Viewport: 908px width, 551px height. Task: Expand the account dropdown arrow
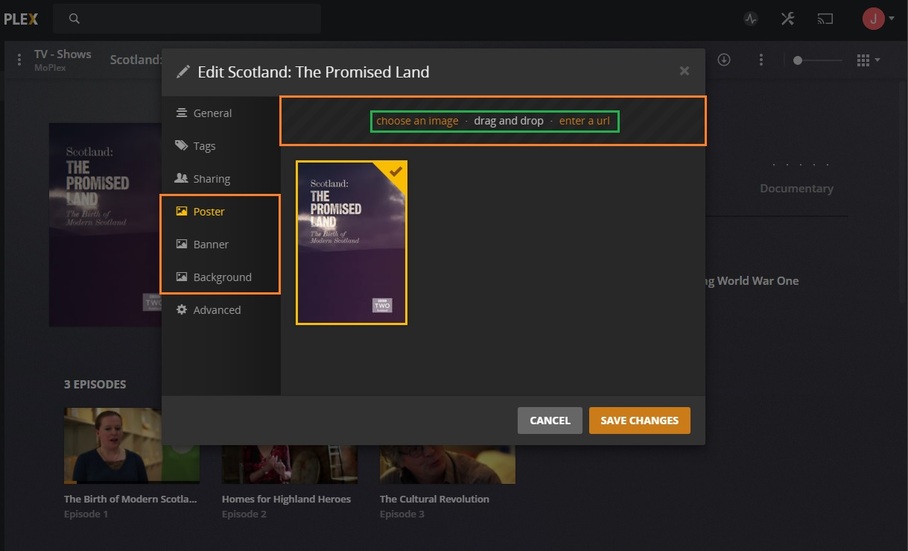892,19
